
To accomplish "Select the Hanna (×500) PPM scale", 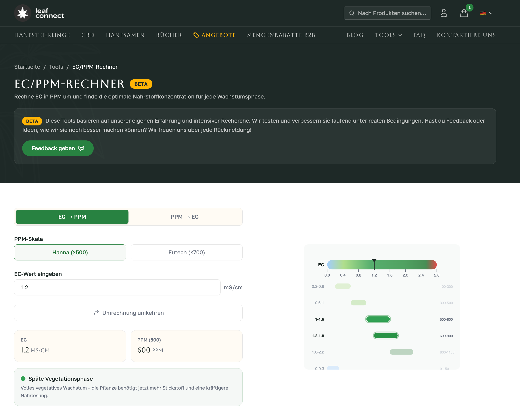I will pos(70,252).
